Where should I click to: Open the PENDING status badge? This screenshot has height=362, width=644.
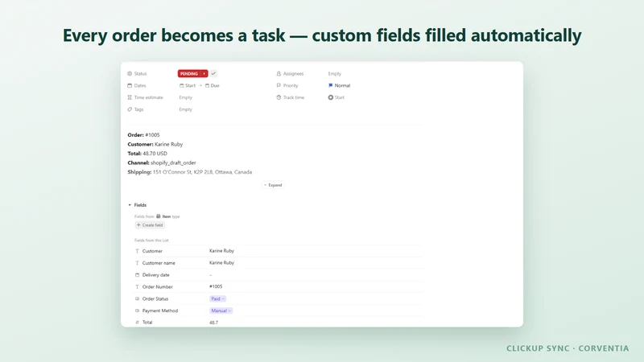click(192, 73)
